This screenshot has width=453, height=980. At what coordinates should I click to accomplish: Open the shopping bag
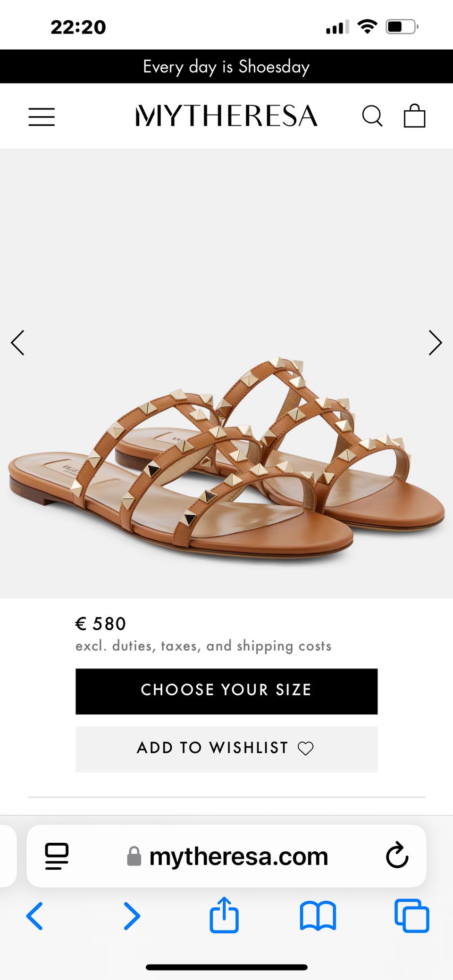click(414, 115)
